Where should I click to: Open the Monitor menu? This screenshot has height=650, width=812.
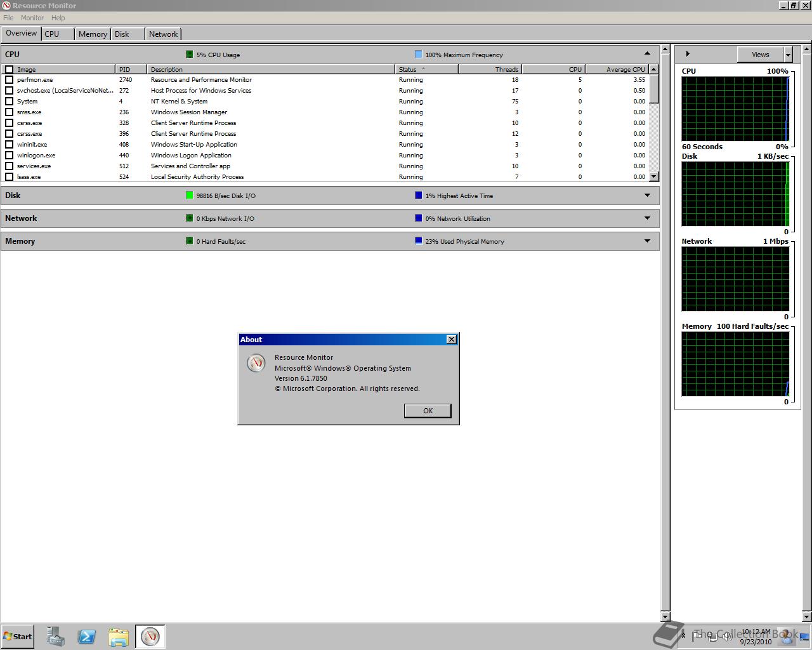32,18
